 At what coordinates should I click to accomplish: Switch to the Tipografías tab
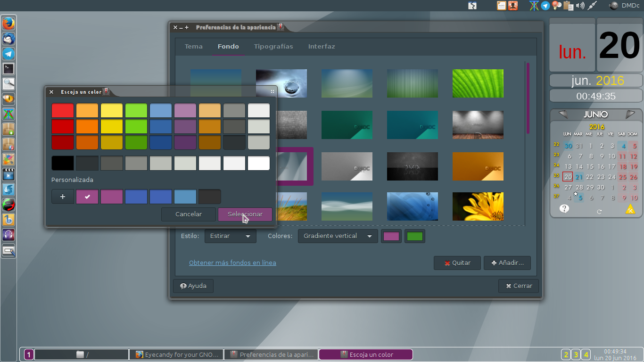click(x=273, y=46)
